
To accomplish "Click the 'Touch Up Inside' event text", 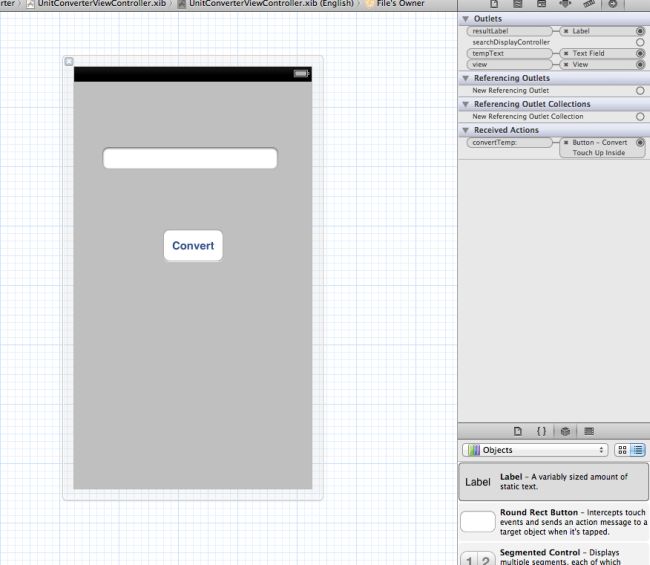I will pos(599,153).
